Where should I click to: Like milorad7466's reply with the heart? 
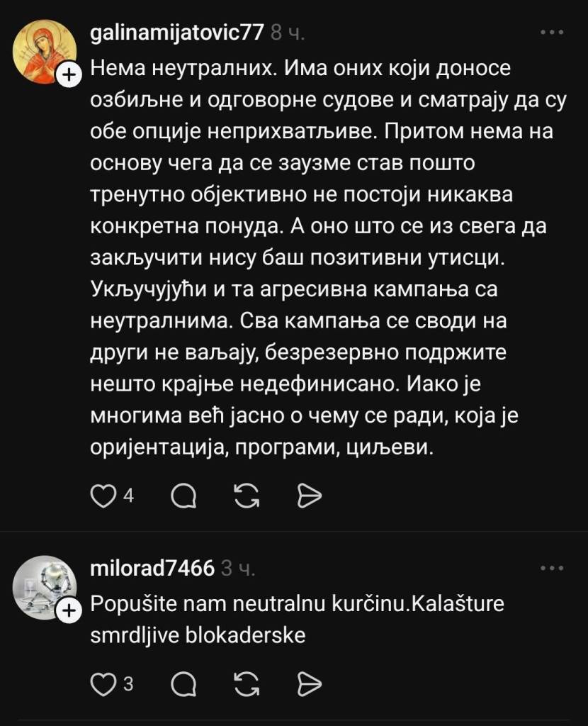click(x=103, y=683)
